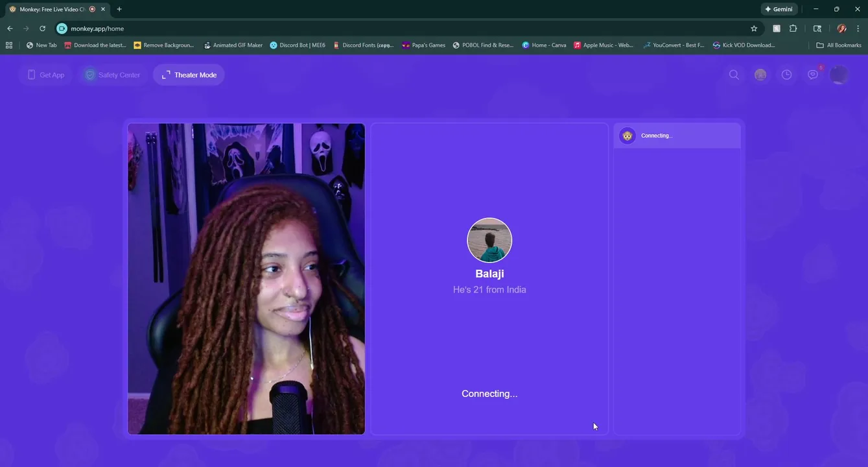Click the Connecting... label in chat panel
The width and height of the screenshot is (868, 467).
click(657, 136)
